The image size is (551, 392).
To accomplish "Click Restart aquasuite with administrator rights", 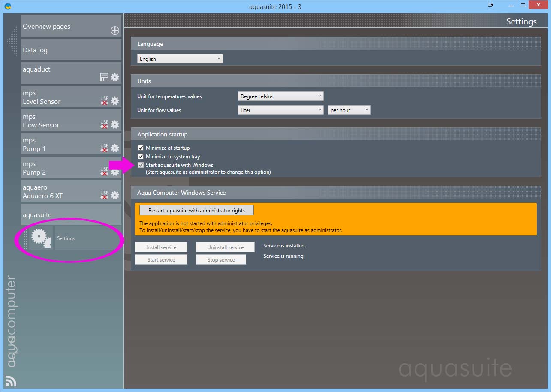I will coord(196,210).
